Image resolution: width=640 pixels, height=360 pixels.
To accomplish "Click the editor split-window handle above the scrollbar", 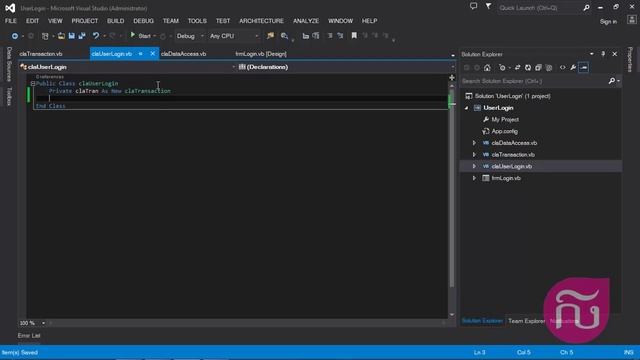I will point(452,78).
